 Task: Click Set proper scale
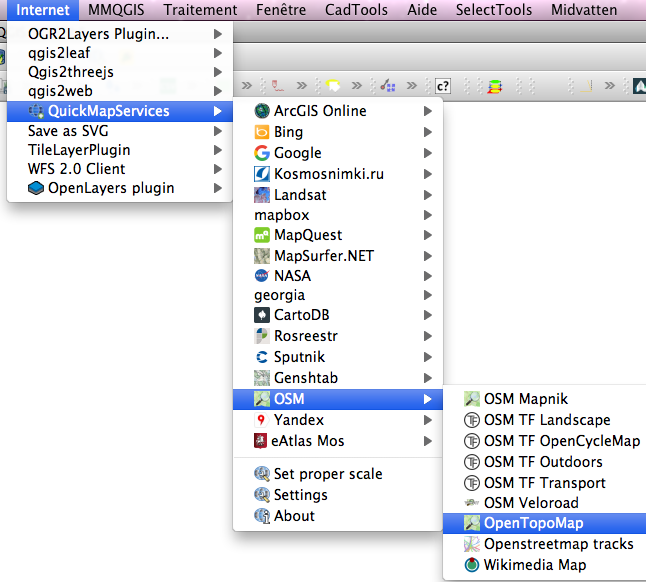click(x=327, y=474)
